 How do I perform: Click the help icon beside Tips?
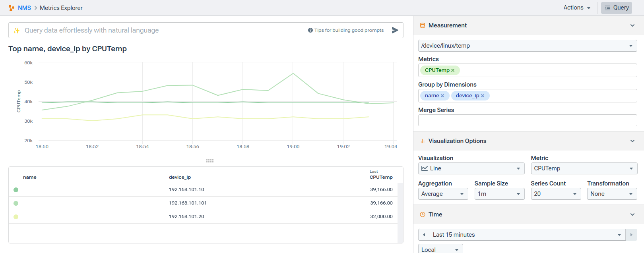[310, 30]
